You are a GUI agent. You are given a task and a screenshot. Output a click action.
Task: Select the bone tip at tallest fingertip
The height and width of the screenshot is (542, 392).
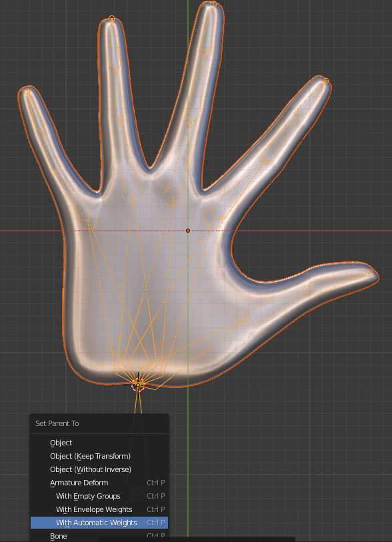coord(213,4)
